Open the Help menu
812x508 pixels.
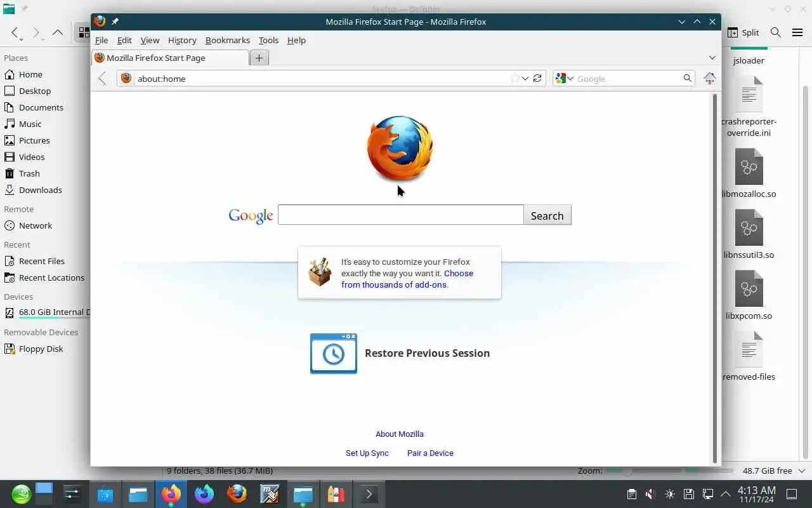click(x=296, y=40)
